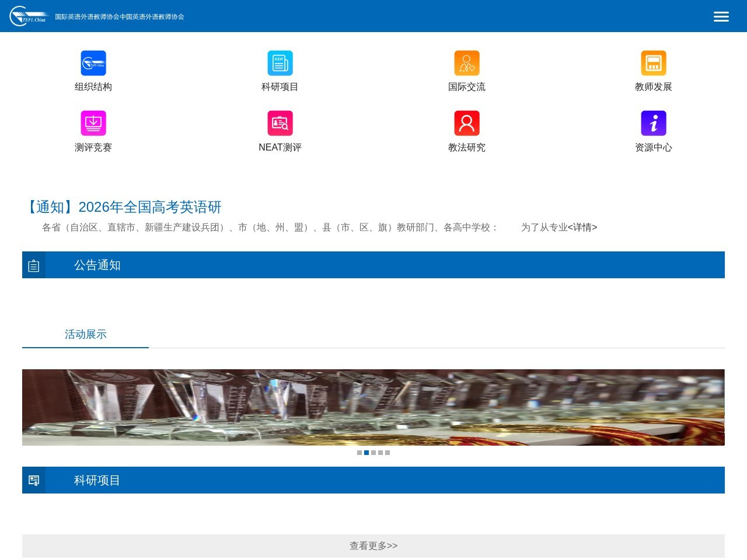Select the 科研项目 newspaper icon in grid
Screen dimensions: 747x560
click(x=280, y=63)
